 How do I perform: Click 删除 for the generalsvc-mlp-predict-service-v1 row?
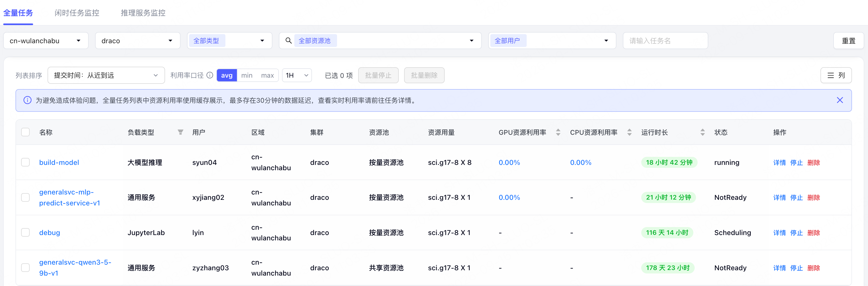[x=814, y=197]
